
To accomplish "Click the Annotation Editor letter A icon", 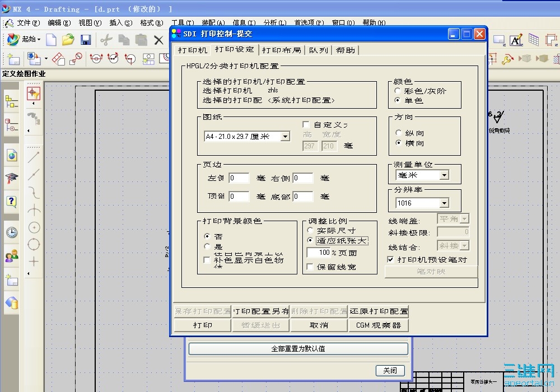I will [516, 40].
